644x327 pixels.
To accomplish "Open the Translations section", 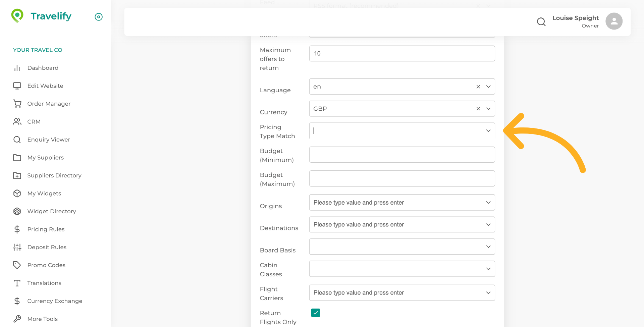I will point(44,283).
